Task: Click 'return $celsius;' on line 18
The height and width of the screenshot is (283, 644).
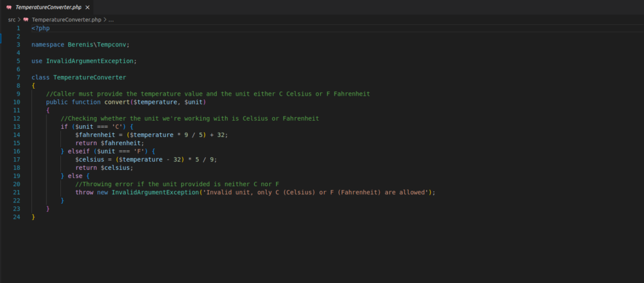Action: [104, 168]
